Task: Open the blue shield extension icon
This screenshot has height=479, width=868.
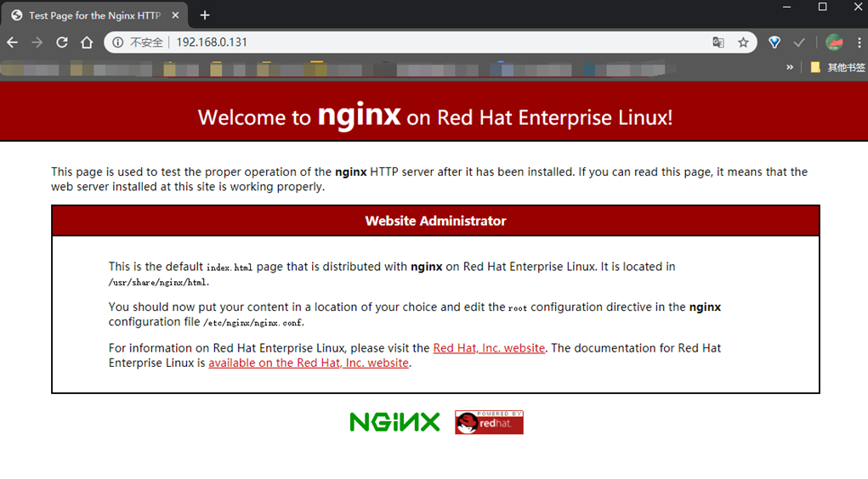Action: [x=774, y=42]
